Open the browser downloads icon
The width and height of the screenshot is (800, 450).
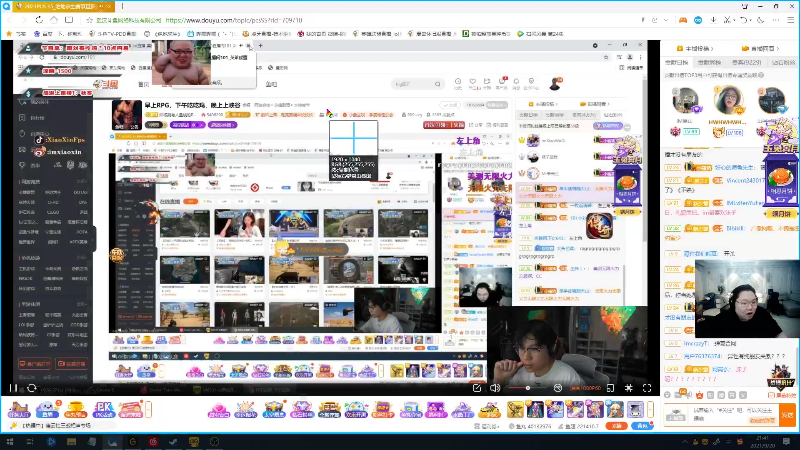coord(713,20)
